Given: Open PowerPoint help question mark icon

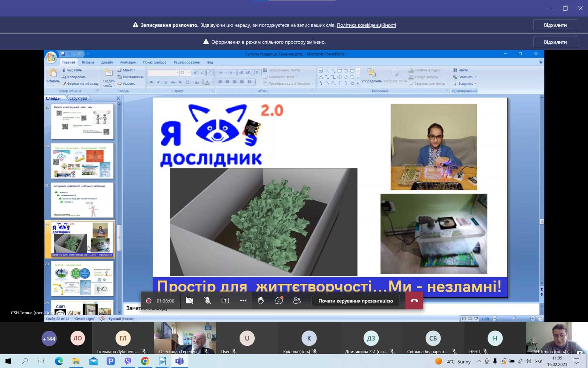Looking at the screenshot, I should [541, 62].
